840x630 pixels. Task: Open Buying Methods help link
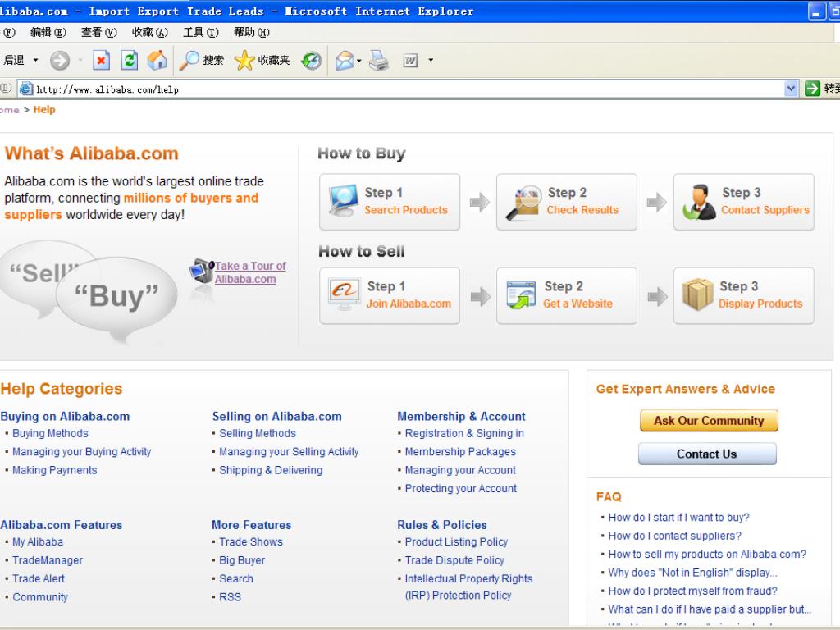(50, 433)
